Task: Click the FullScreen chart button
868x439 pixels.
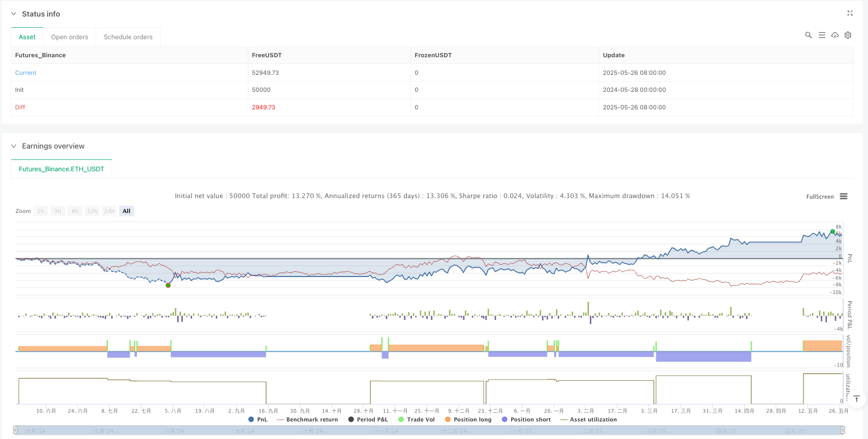Action: pyautogui.click(x=819, y=197)
